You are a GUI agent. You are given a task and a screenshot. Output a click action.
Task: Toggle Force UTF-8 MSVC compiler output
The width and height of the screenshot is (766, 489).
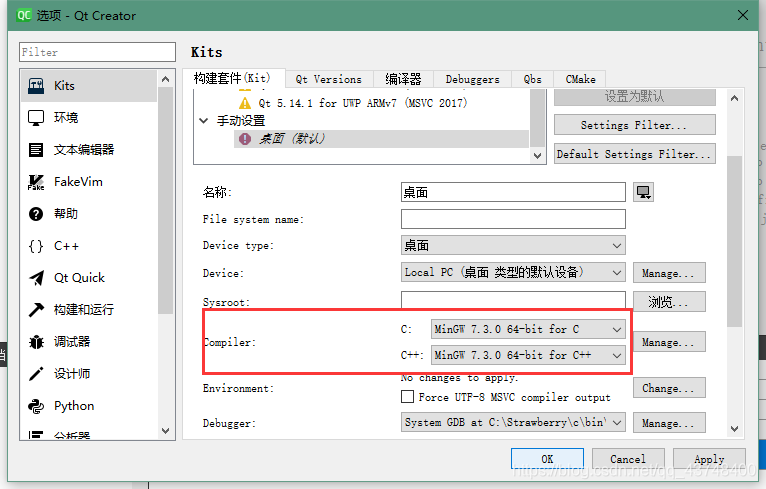(407, 396)
